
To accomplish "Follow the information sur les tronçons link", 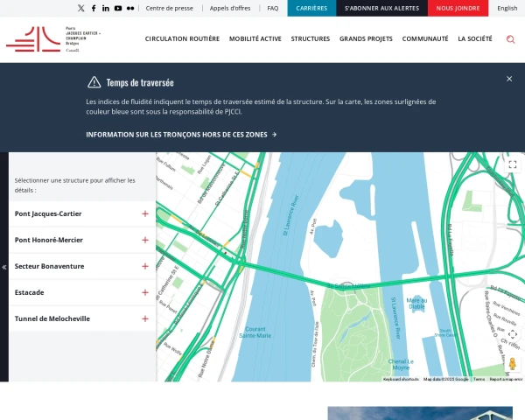I will [181, 135].
